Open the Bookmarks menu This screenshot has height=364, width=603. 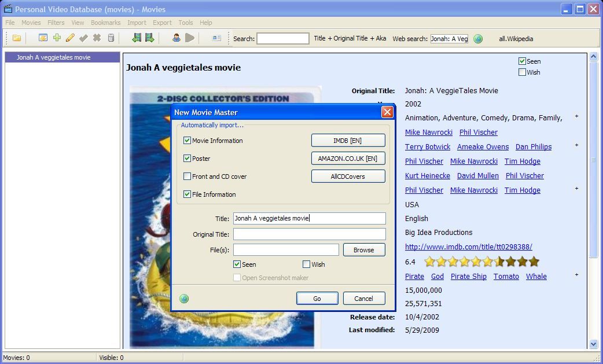(x=105, y=23)
